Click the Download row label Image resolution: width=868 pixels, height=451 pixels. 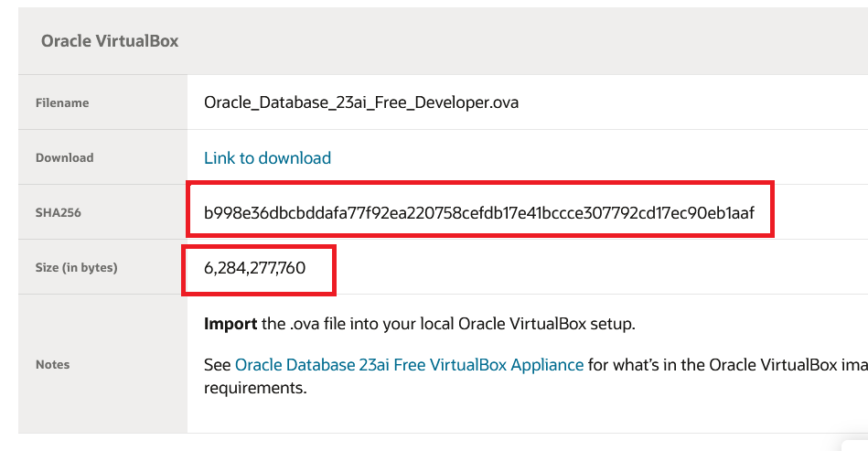pos(64,157)
